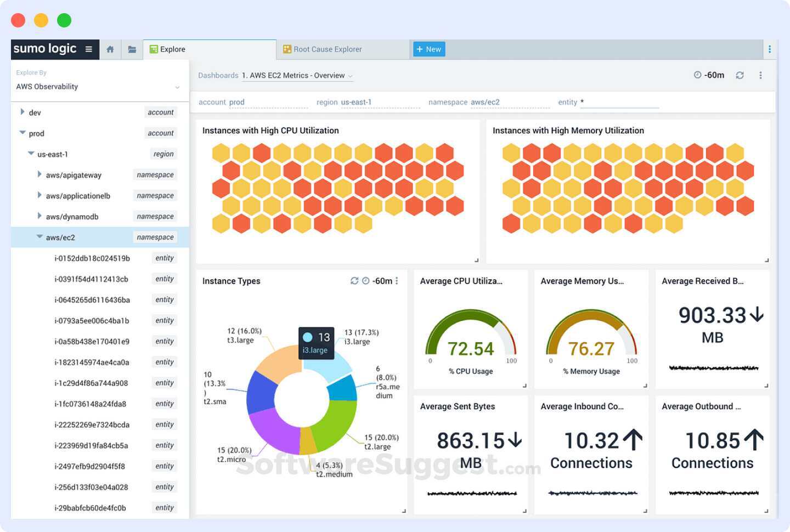Refresh the dashboard from the top-right refresh icon

pyautogui.click(x=740, y=75)
